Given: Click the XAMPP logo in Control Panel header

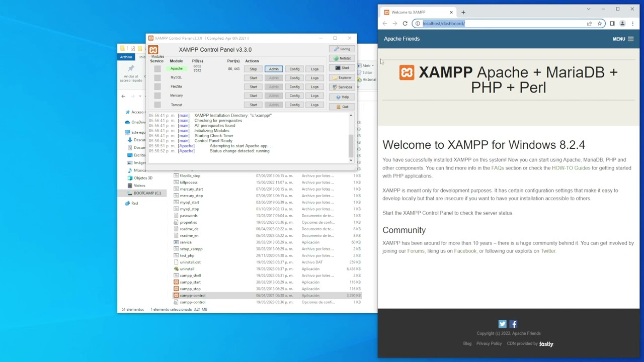Looking at the screenshot, I should [153, 49].
